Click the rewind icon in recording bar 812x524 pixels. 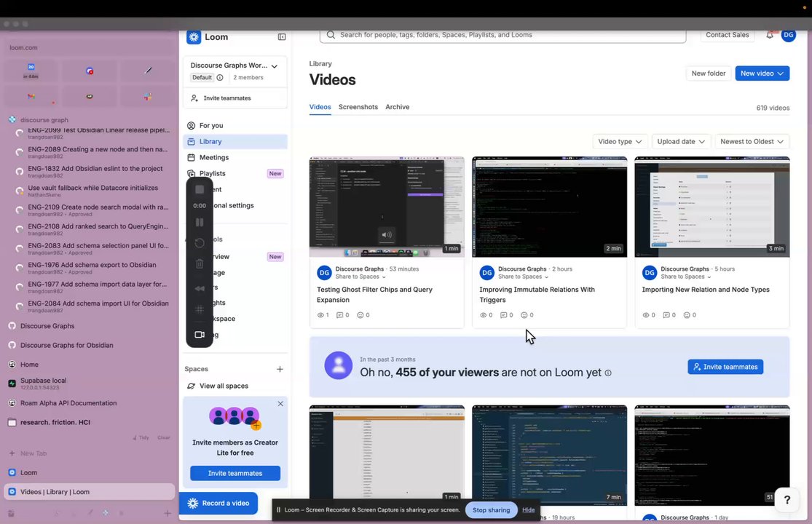pos(200,289)
